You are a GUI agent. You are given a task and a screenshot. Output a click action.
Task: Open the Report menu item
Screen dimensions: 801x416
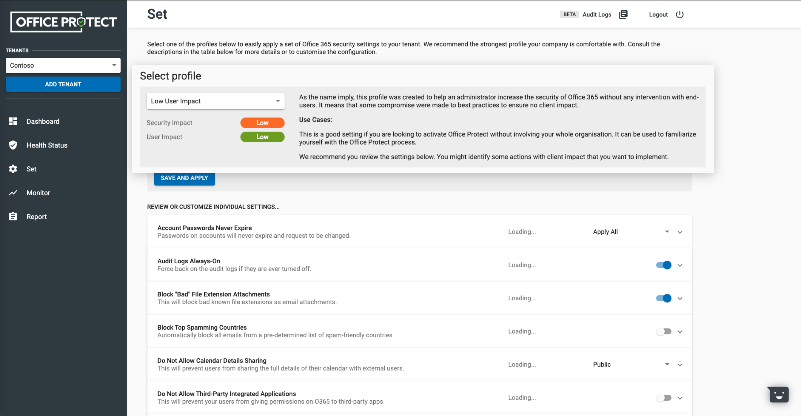click(36, 216)
